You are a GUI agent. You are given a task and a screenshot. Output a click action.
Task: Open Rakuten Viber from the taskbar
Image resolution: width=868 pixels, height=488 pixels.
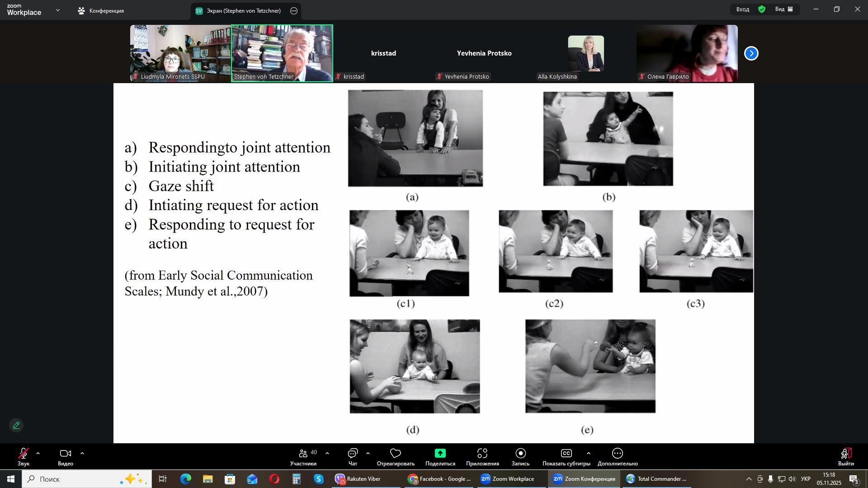coord(358,479)
